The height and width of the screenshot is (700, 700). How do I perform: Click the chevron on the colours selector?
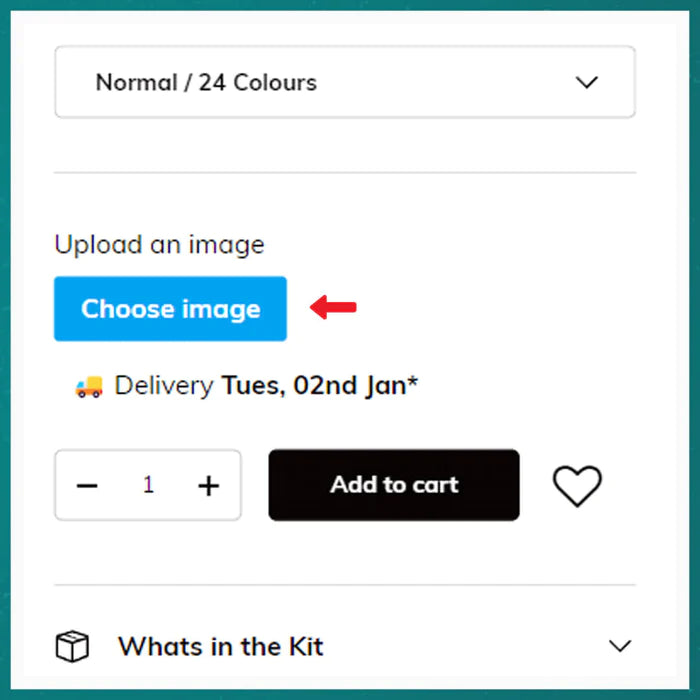[587, 82]
